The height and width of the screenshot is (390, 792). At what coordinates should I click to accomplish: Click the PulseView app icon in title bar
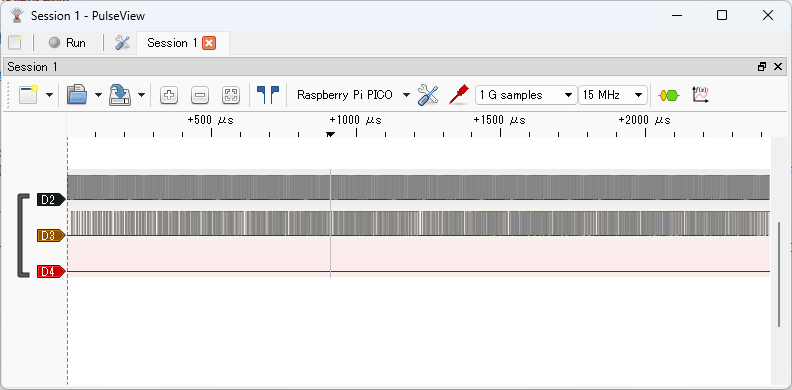coord(18,16)
